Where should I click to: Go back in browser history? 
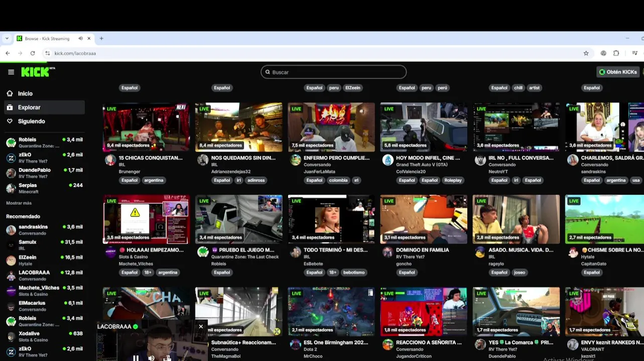click(8, 53)
